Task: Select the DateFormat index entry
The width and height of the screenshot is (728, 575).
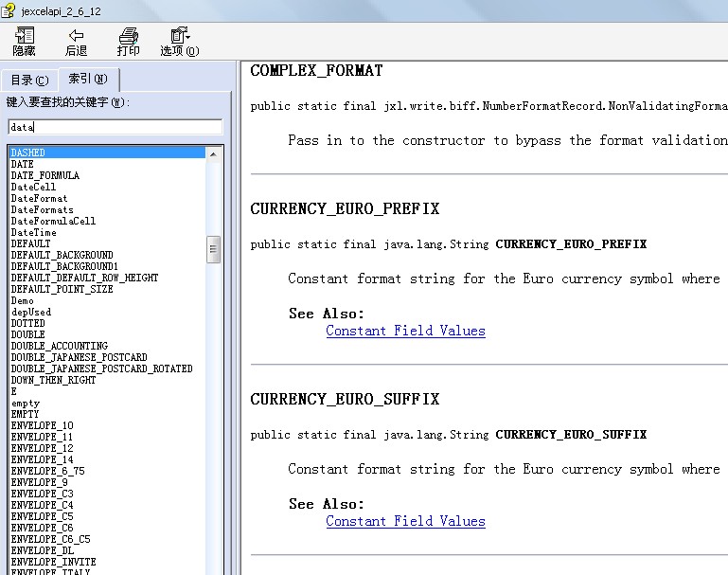Action: click(x=39, y=198)
